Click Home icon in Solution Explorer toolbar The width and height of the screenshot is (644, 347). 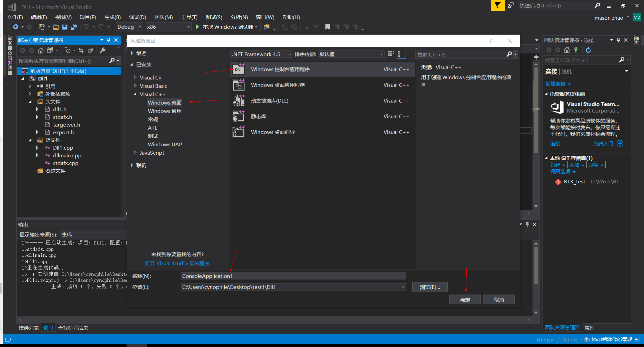click(40, 50)
